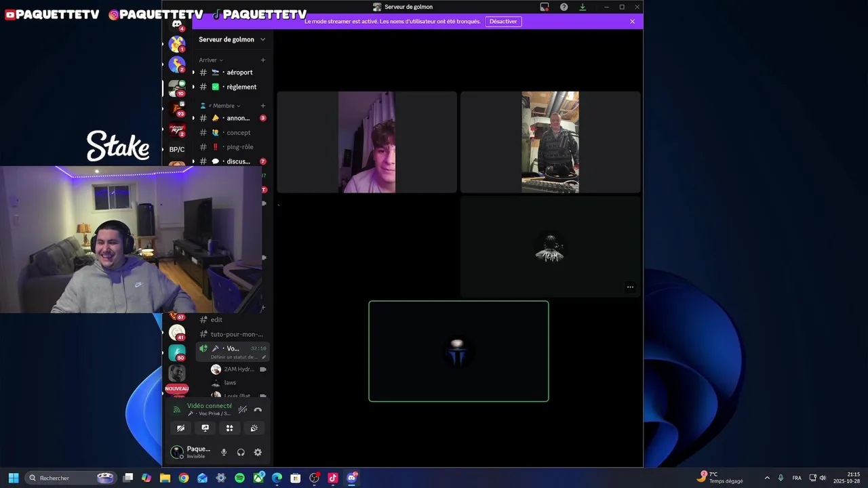Open the discus... channel with 7 mentions
This screenshot has width=868, height=488.
233,161
